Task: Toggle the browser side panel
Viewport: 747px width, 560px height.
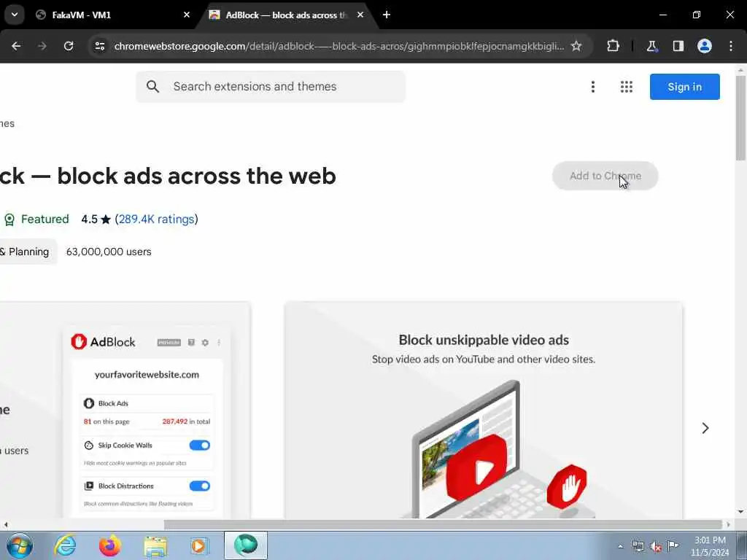Action: (678, 46)
